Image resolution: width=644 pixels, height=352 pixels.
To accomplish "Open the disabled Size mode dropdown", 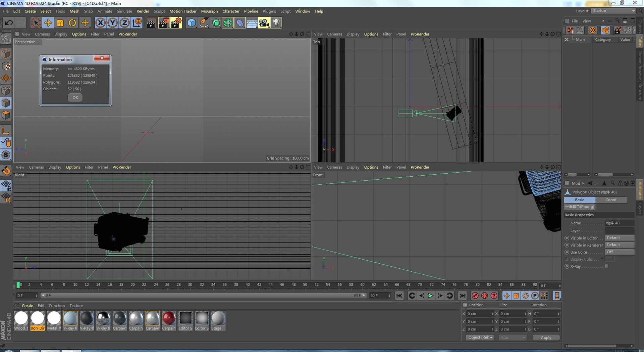I will pos(513,337).
